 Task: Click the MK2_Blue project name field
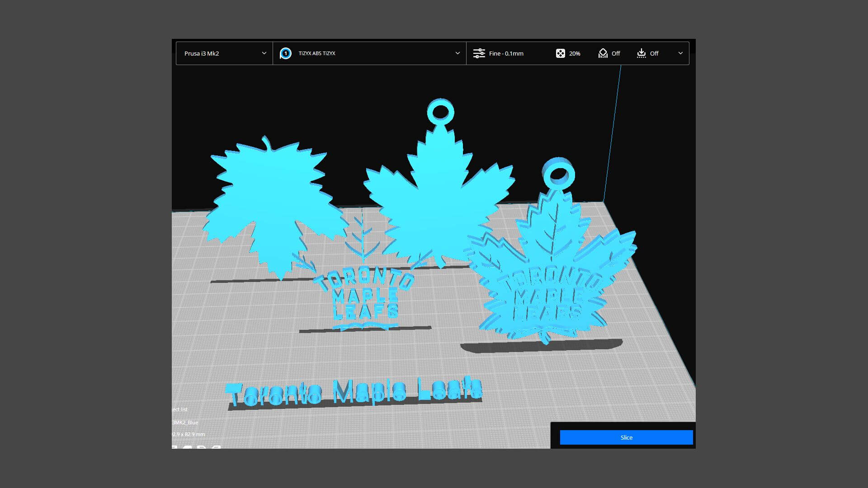185,422
